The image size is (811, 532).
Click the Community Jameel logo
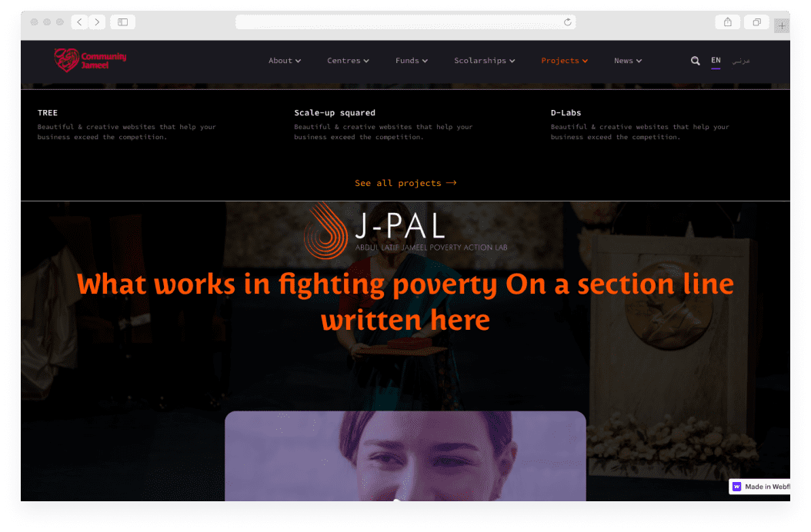[91, 60]
